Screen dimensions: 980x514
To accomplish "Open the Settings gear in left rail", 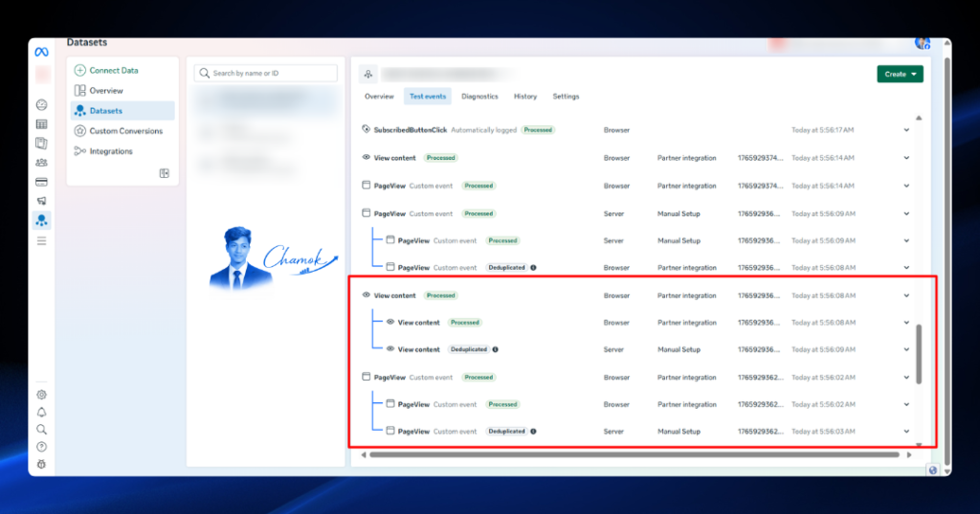I will click(x=41, y=394).
